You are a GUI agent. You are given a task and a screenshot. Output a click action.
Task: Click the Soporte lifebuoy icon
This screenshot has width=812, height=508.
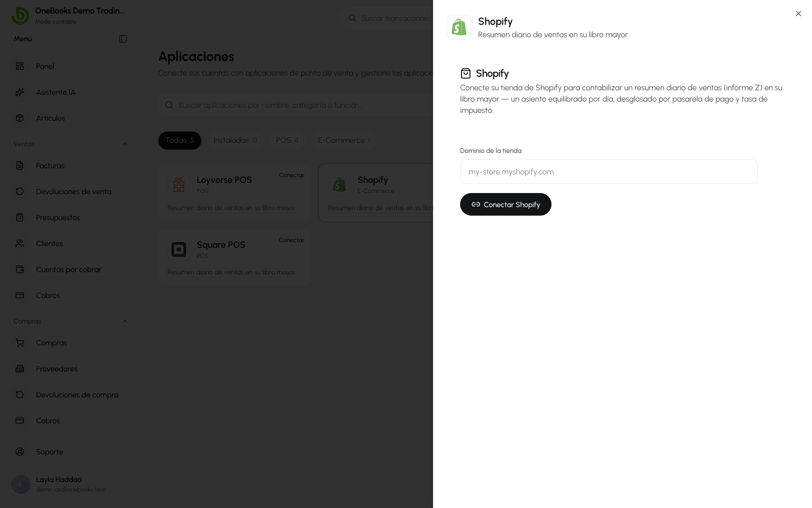pyautogui.click(x=20, y=452)
